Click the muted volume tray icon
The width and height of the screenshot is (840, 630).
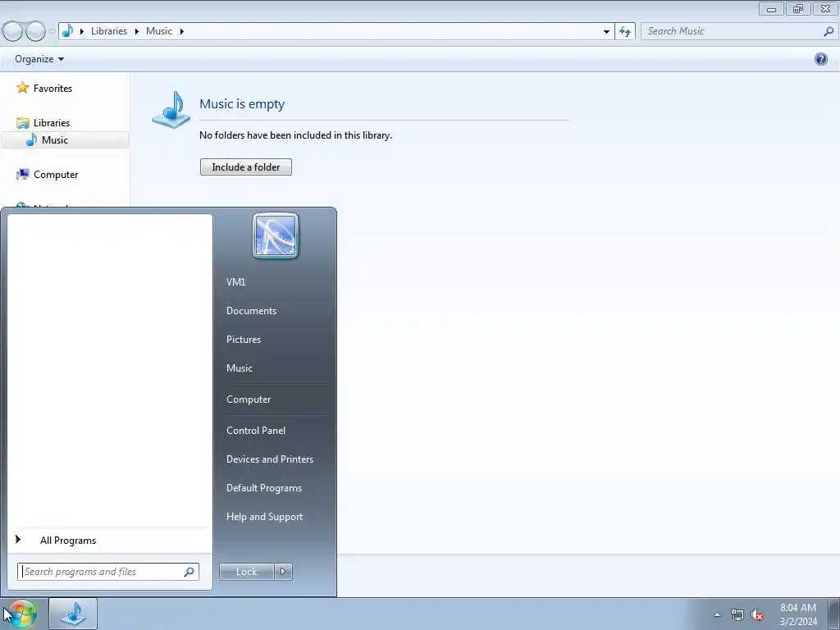pos(757,614)
